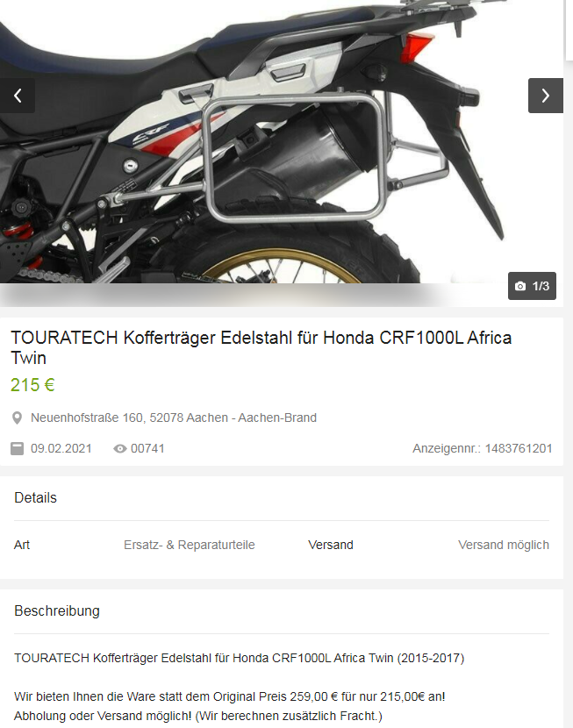Select the 215 € price
The width and height of the screenshot is (573, 728).
[33, 385]
